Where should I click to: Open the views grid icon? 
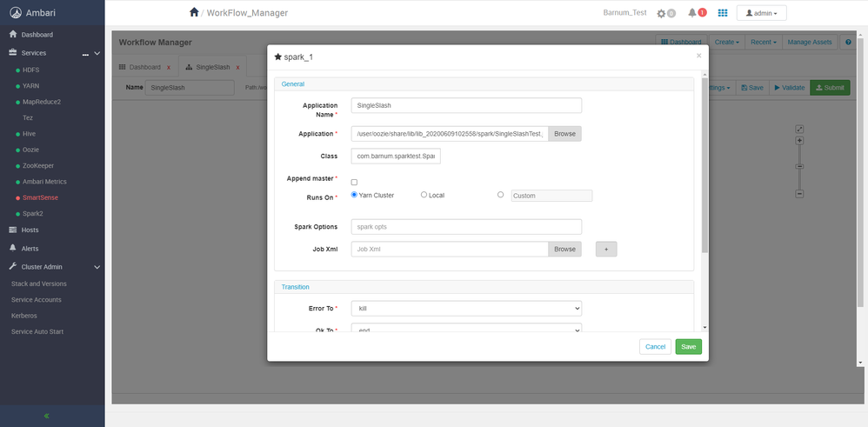tap(723, 13)
